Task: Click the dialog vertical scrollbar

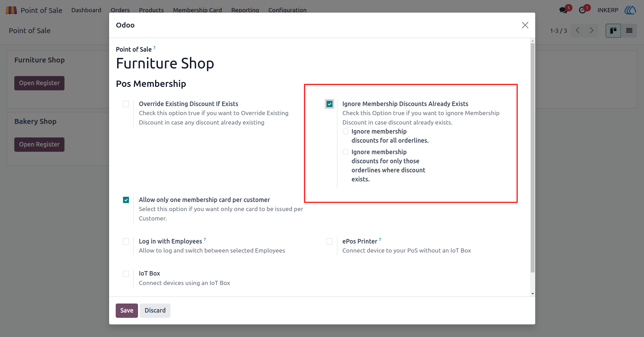Action: click(x=532, y=158)
